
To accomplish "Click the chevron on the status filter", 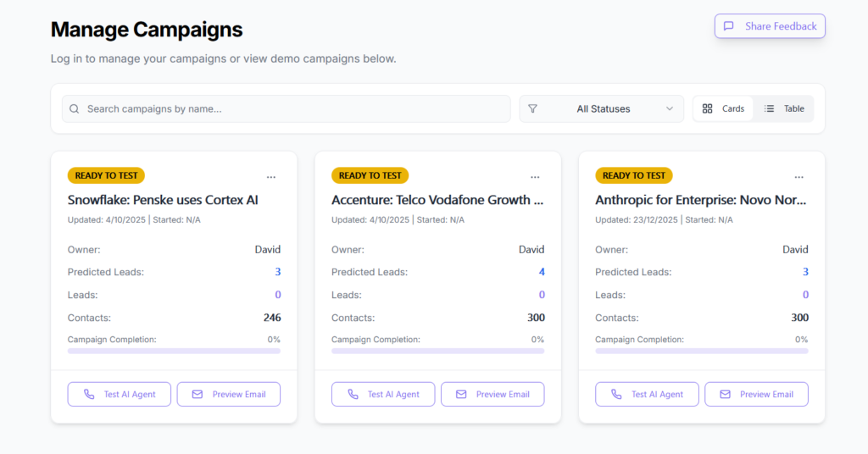I will [670, 109].
